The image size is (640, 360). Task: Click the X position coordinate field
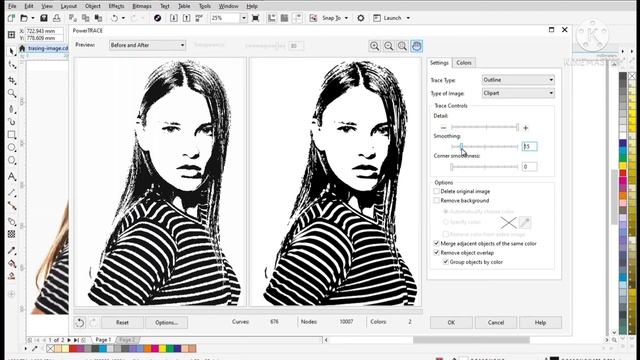[x=44, y=31]
